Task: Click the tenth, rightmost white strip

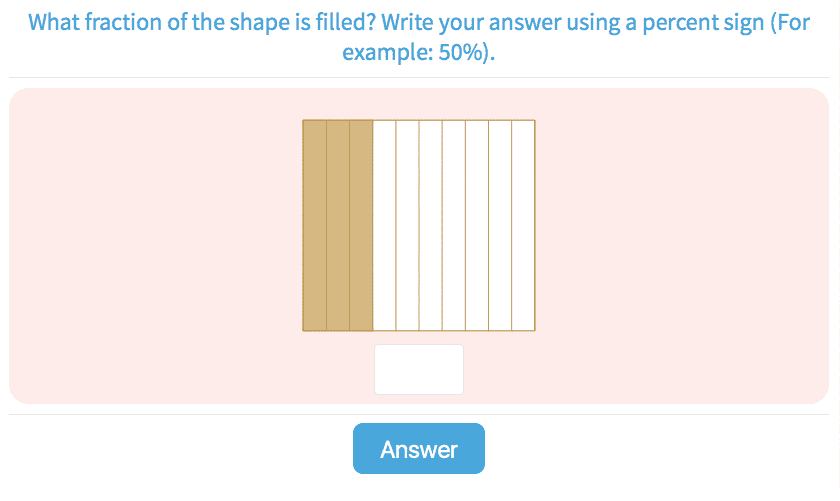Action: click(x=523, y=225)
